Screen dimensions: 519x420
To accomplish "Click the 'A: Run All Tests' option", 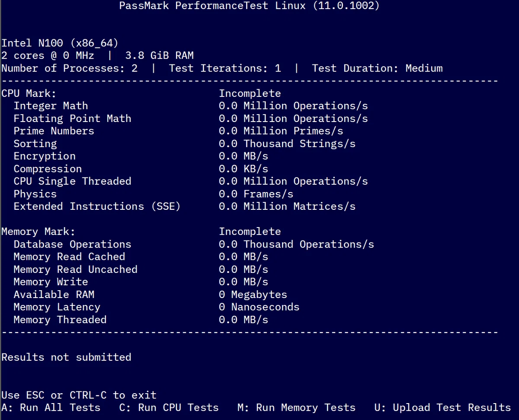I will tap(51, 407).
